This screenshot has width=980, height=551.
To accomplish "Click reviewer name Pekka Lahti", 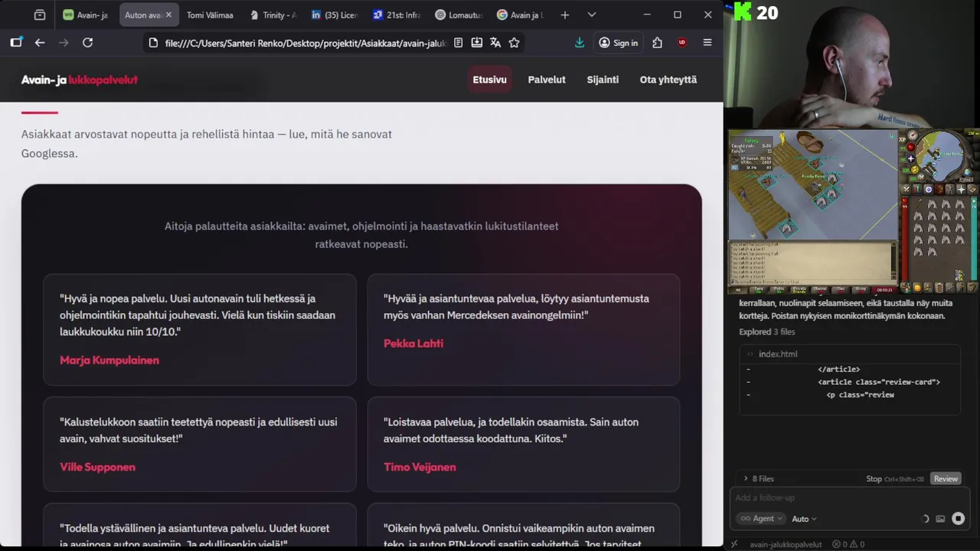I will click(x=413, y=344).
